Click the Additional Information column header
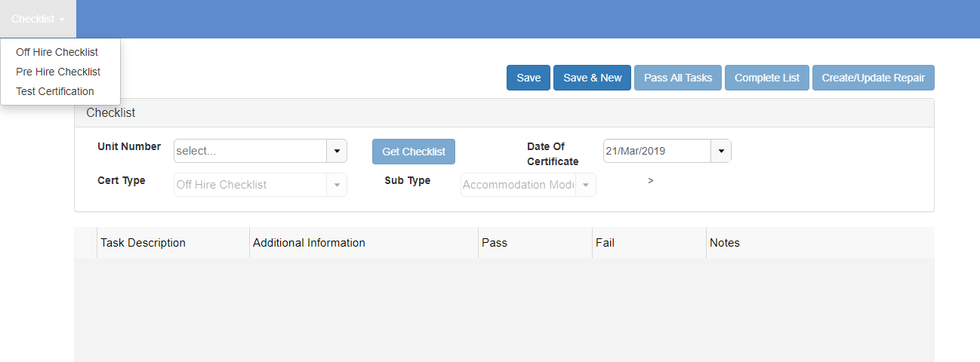The image size is (980, 362). (309, 243)
